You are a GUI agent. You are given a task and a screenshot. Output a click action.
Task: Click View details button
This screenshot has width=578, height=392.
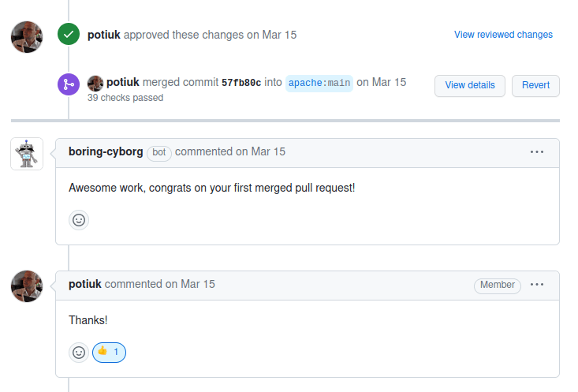pos(470,85)
